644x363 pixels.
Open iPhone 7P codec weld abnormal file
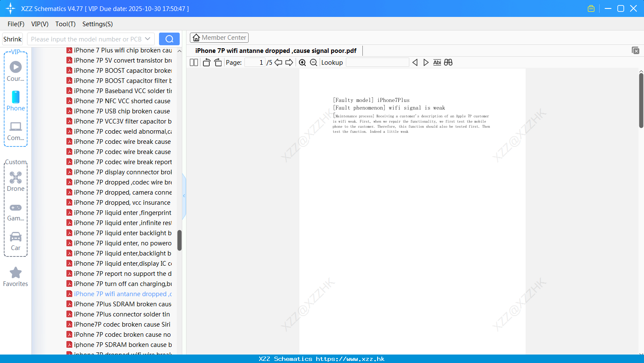[x=119, y=132]
